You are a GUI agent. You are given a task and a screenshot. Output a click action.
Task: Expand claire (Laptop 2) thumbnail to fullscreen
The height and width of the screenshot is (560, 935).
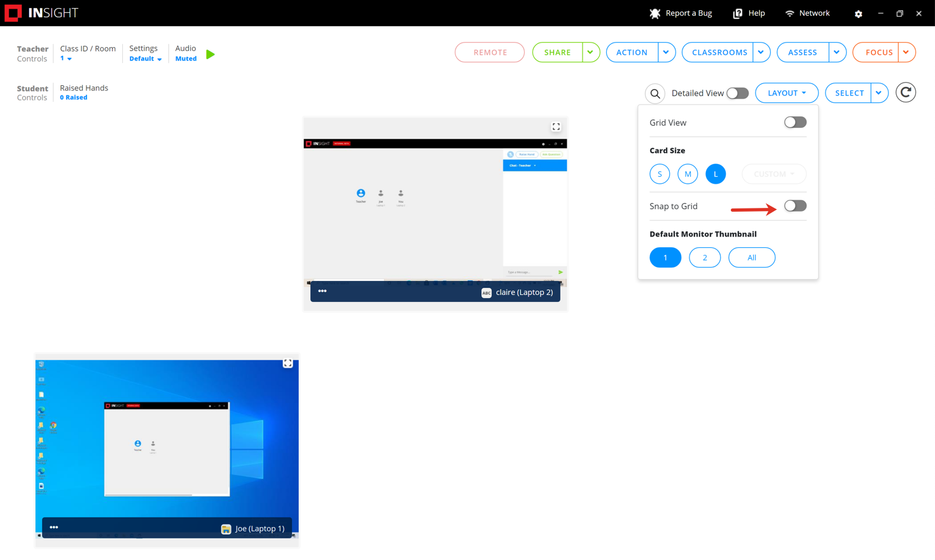[556, 126]
